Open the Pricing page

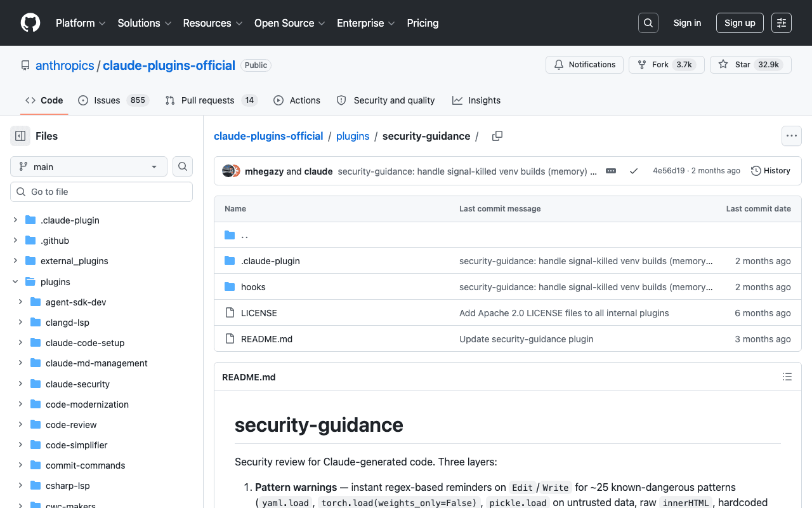(422, 23)
